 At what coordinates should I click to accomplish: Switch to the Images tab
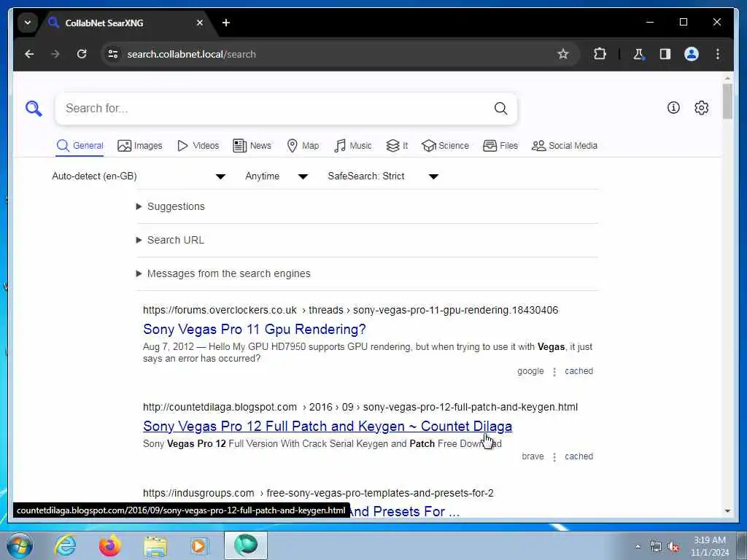coord(139,146)
